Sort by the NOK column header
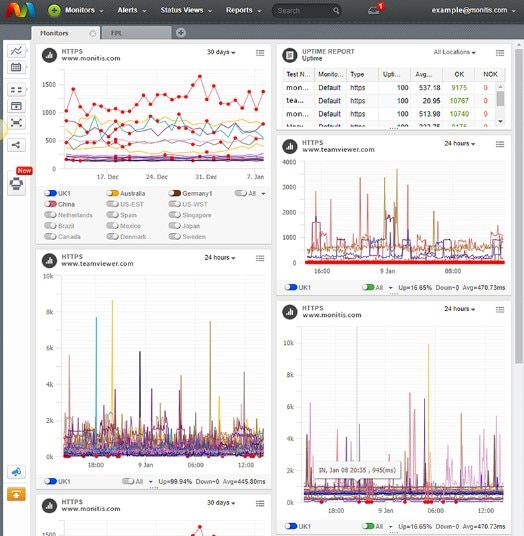524x536 pixels. pos(490,74)
